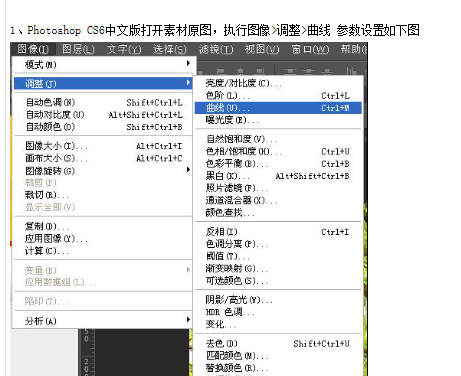
Task: Open 黑白(K)... adjustment
Action: [x=278, y=176]
